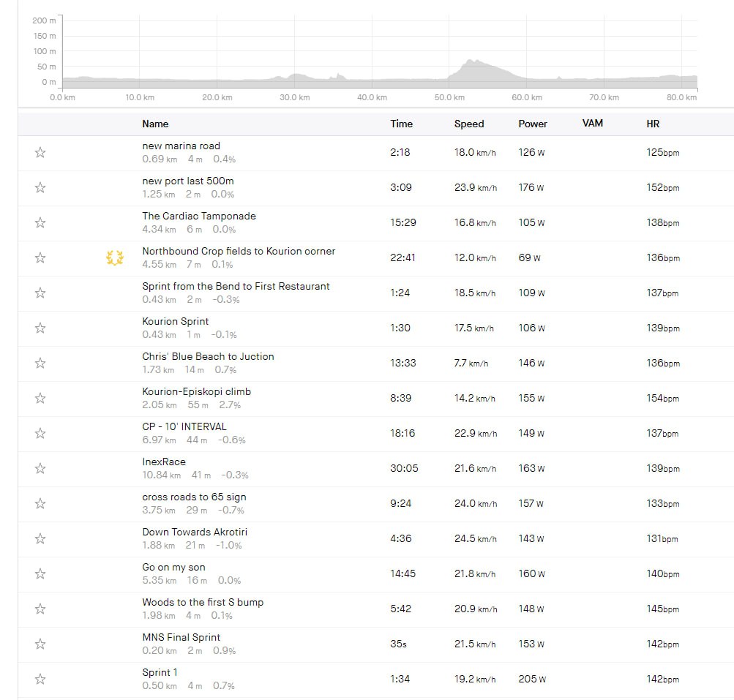The height and width of the screenshot is (700, 734).
Task: Star the Go on my son segment
Action: [40, 574]
